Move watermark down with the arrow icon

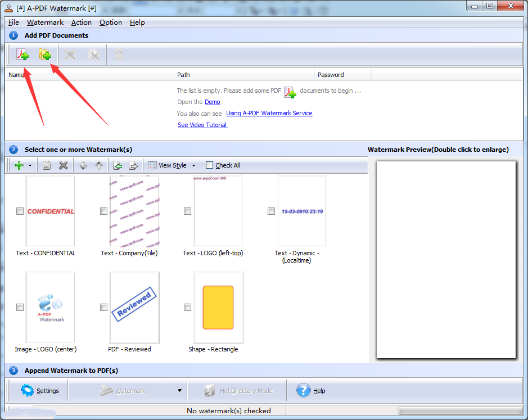tap(83, 165)
